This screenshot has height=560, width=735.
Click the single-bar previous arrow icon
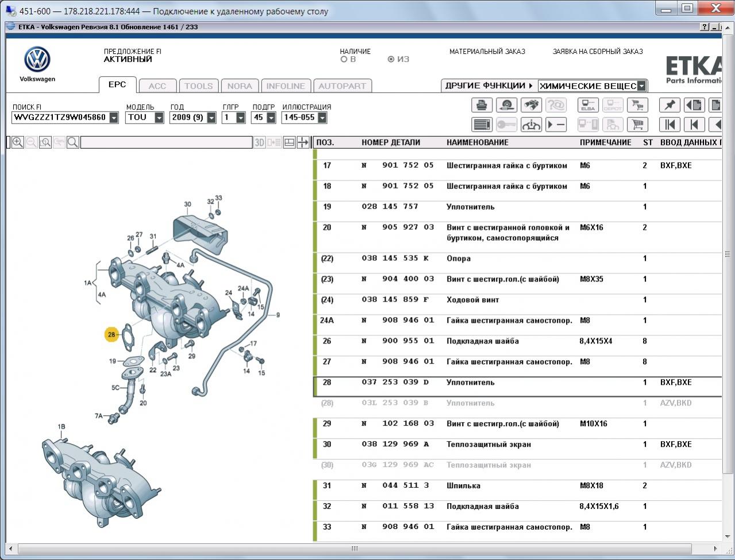pyautogui.click(x=694, y=125)
